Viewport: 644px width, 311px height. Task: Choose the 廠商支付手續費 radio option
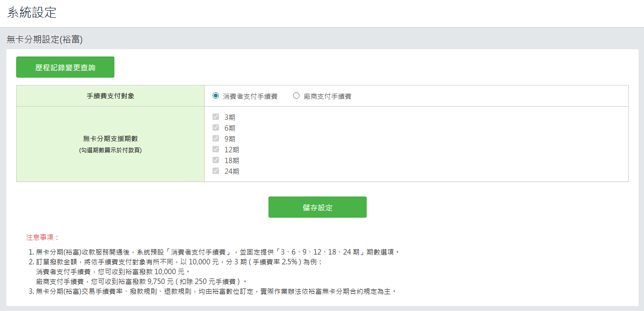point(296,96)
